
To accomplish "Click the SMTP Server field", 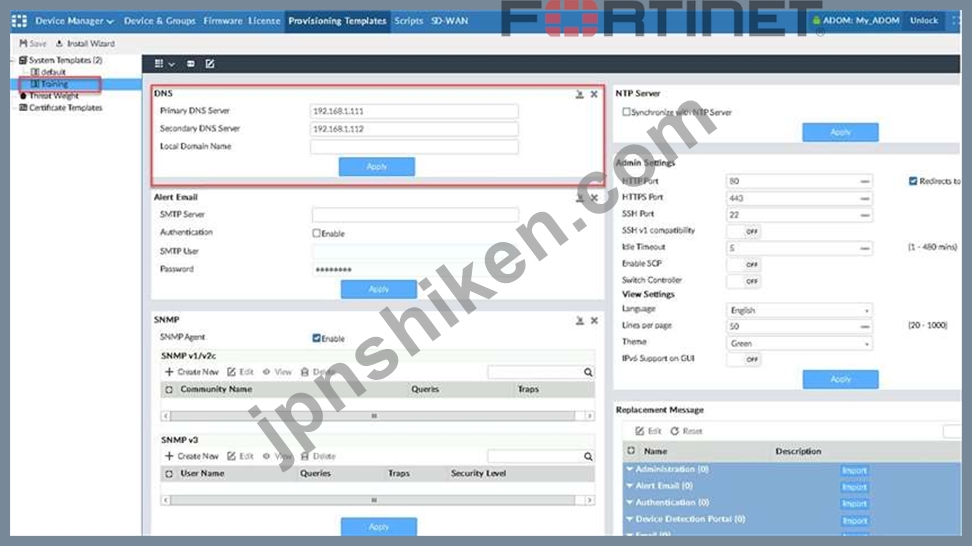I will coord(415,214).
